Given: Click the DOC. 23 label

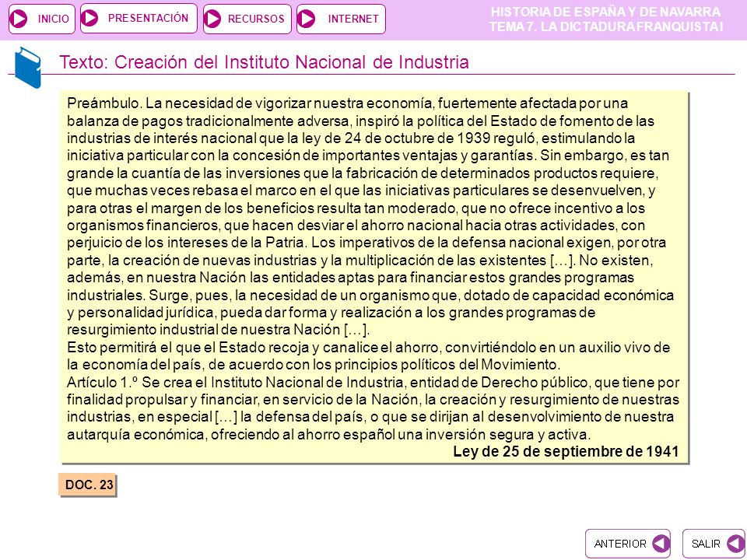Looking at the screenshot, I should click(x=88, y=485).
